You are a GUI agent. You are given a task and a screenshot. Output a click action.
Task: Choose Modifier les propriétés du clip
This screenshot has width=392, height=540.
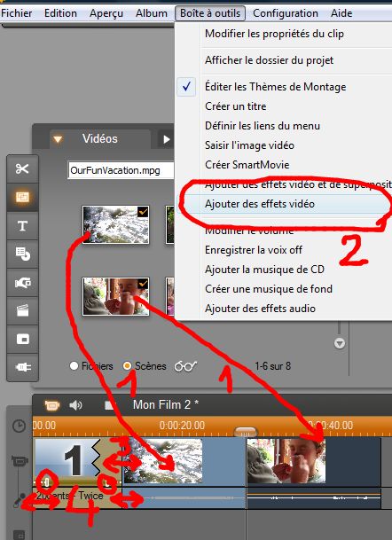point(274,34)
